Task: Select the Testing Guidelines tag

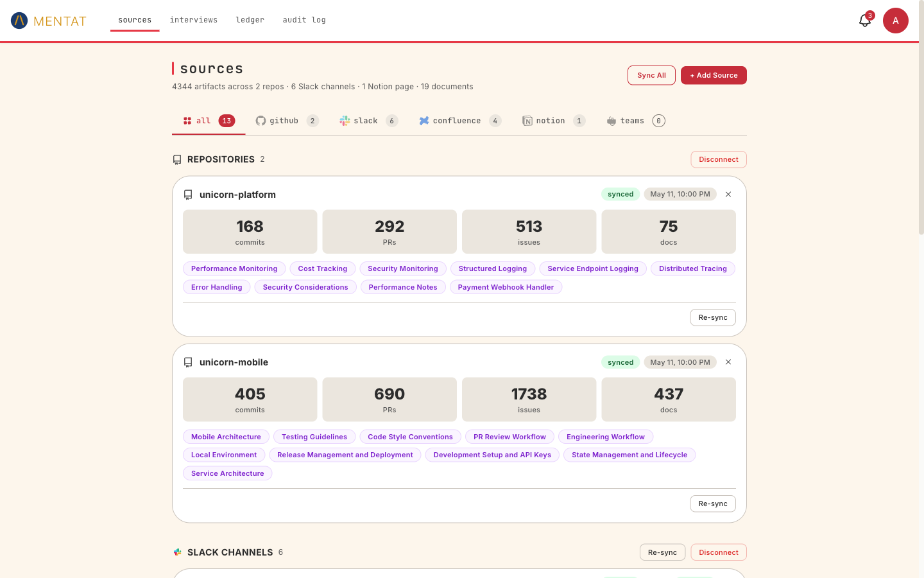Action: pos(314,437)
